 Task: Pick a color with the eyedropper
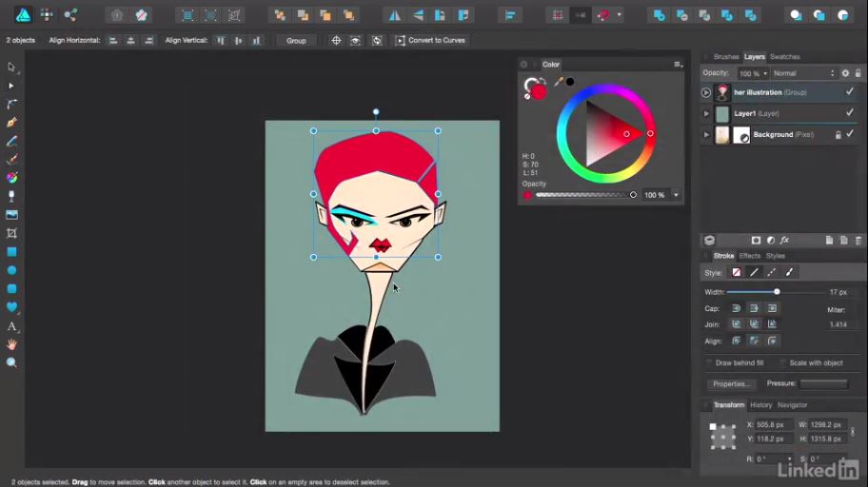[x=558, y=82]
